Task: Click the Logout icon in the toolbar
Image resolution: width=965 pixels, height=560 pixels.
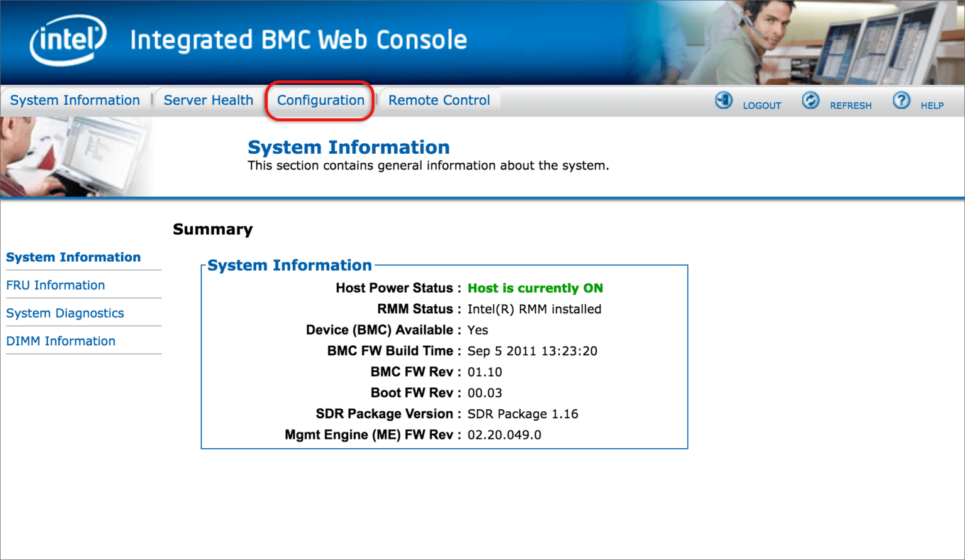Action: pyautogui.click(x=723, y=100)
